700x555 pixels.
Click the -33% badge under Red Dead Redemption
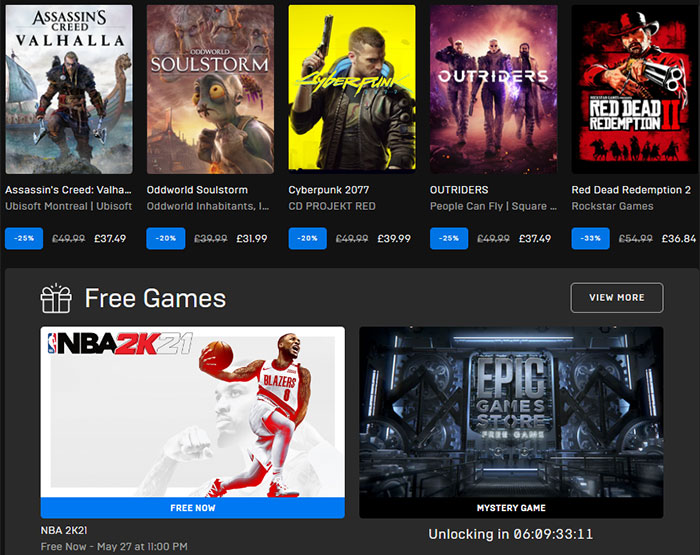[591, 238]
